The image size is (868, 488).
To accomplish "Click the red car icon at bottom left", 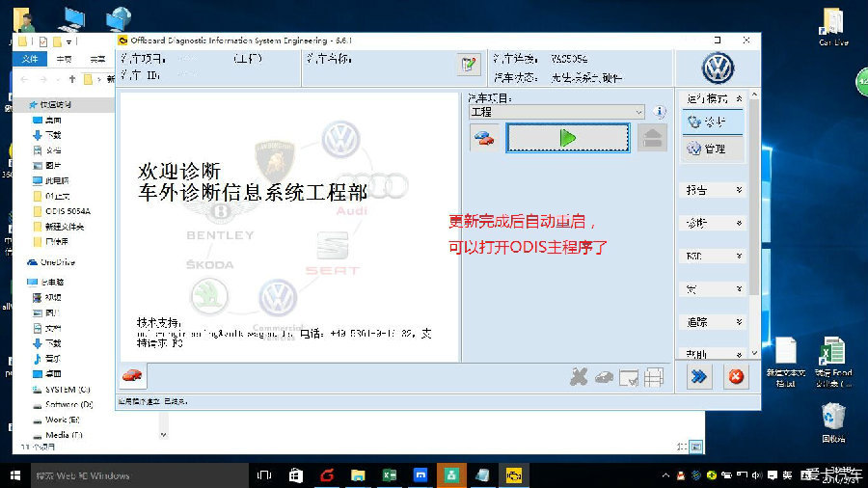I will pos(132,376).
